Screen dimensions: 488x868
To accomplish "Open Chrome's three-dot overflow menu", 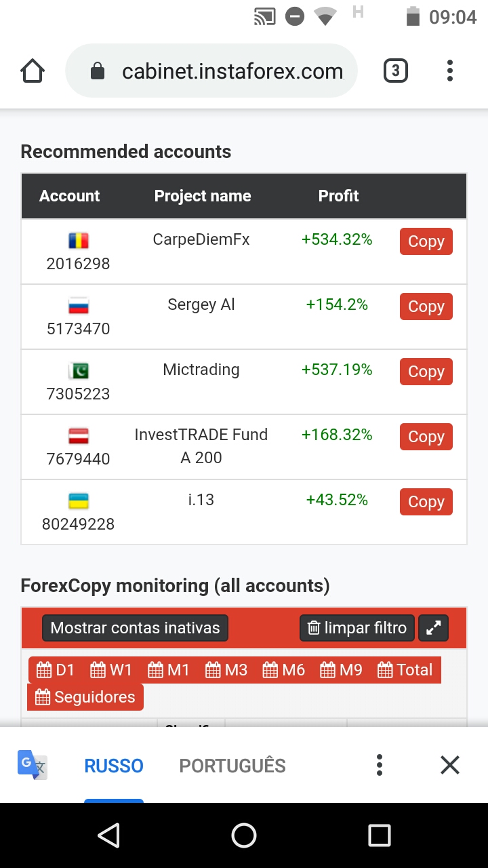I will 450,71.
